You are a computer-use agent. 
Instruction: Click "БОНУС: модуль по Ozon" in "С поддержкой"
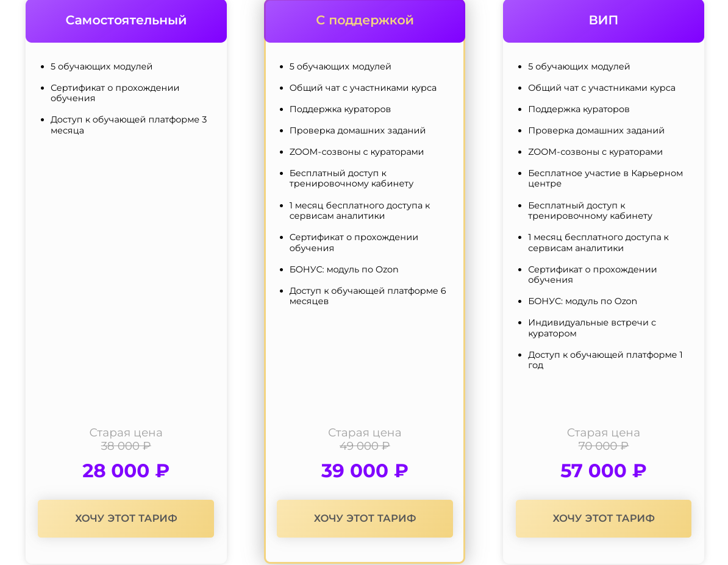(x=344, y=269)
